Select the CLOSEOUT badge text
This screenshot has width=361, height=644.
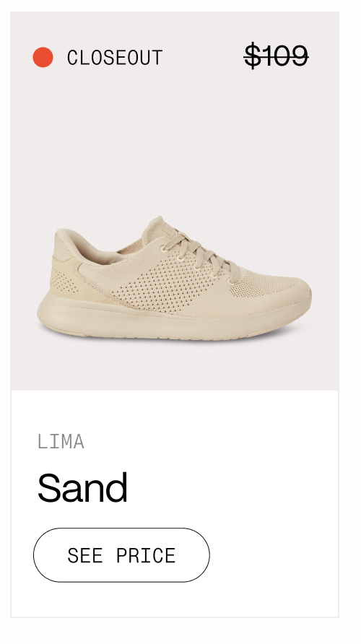[115, 58]
